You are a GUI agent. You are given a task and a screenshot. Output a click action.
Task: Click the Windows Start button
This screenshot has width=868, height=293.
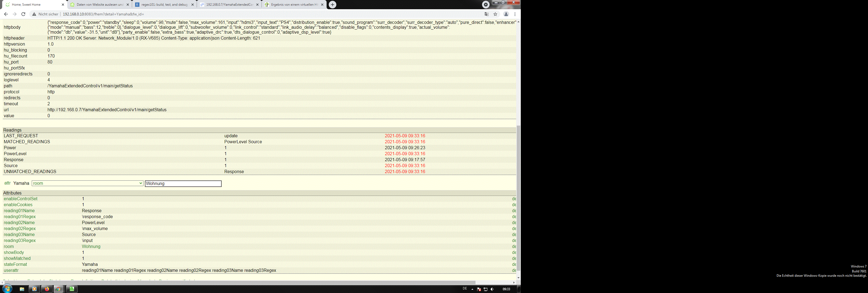[x=7, y=289]
